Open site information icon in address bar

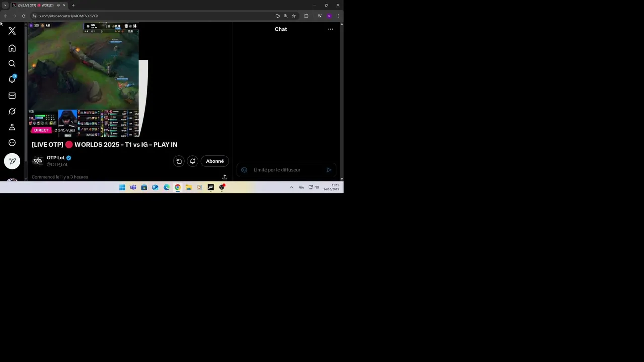(34, 16)
